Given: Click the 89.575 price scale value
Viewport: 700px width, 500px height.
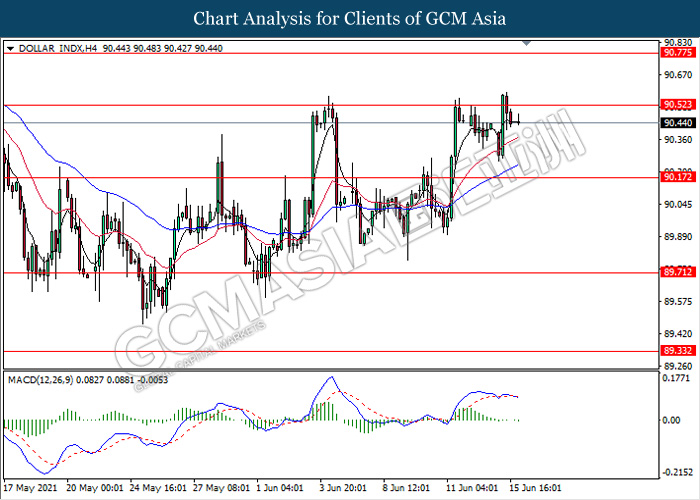Looking at the screenshot, I should pyautogui.click(x=678, y=302).
